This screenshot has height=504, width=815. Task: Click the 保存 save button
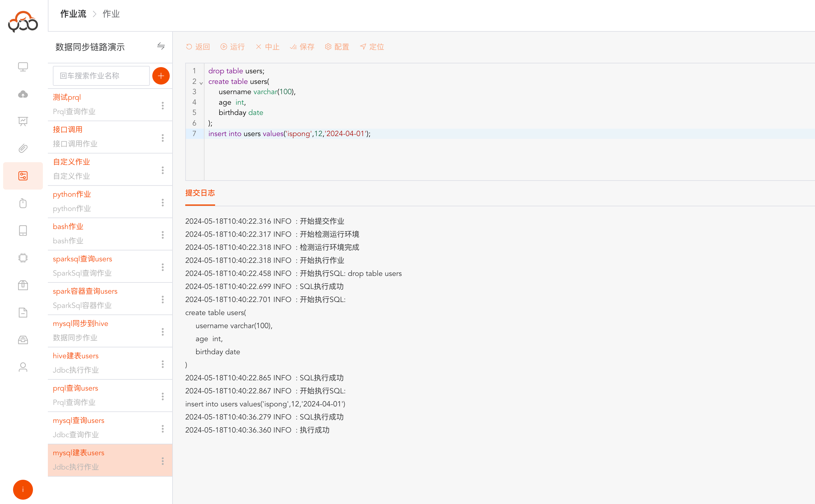pyautogui.click(x=302, y=47)
